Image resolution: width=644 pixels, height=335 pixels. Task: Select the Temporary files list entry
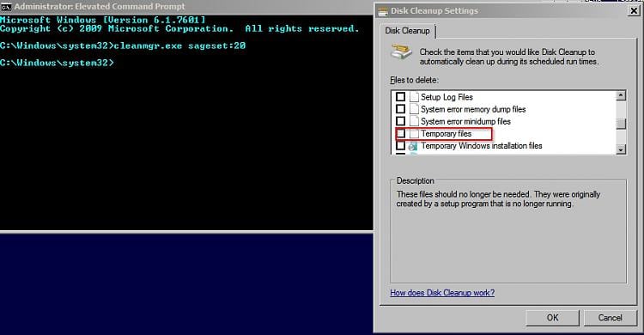point(446,134)
